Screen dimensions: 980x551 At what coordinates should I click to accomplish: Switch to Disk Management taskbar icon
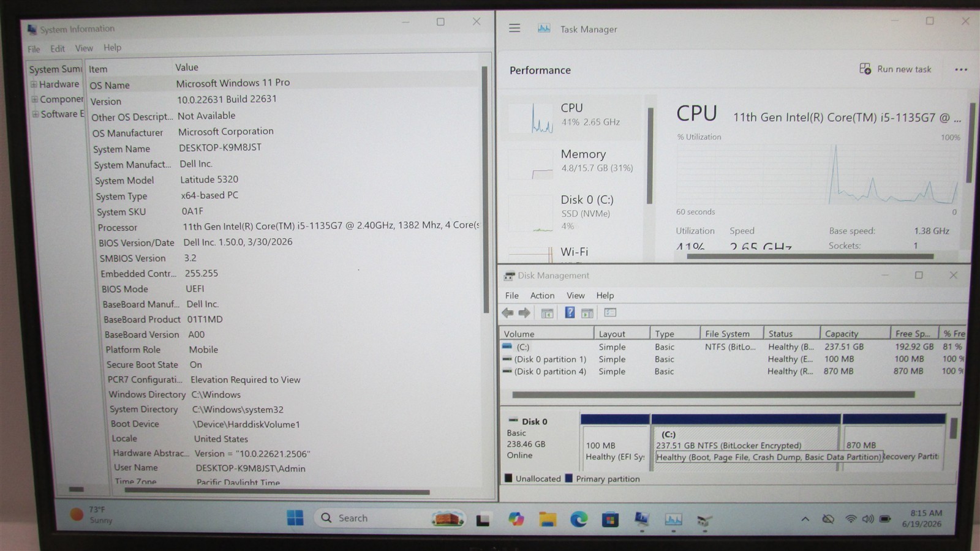pos(704,520)
